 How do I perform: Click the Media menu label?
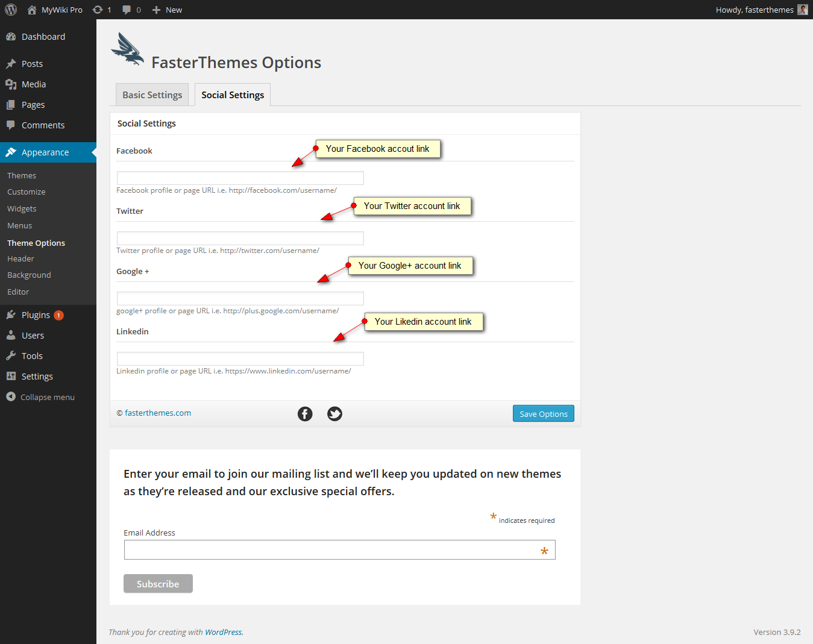click(34, 84)
